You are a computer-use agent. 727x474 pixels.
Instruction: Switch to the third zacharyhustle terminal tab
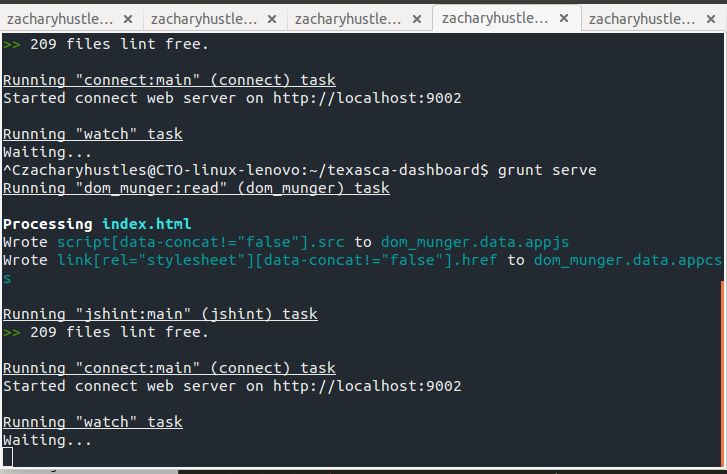pyautogui.click(x=348, y=19)
